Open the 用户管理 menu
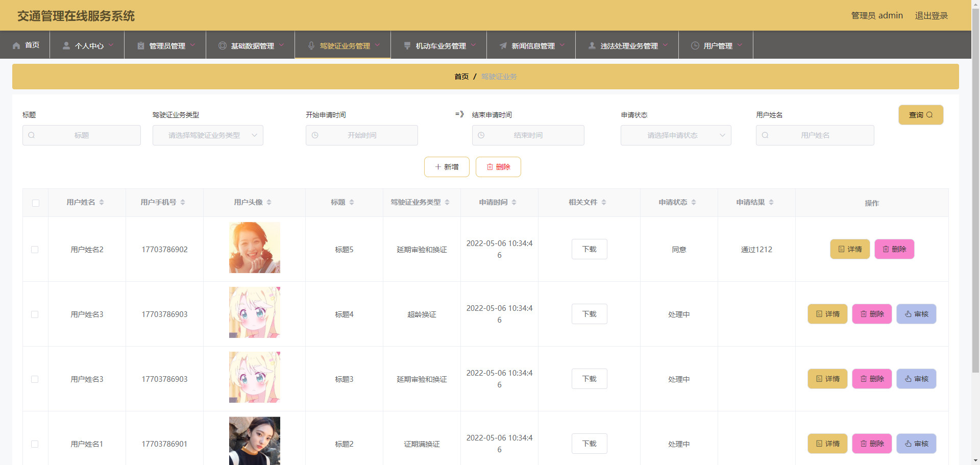 [716, 45]
